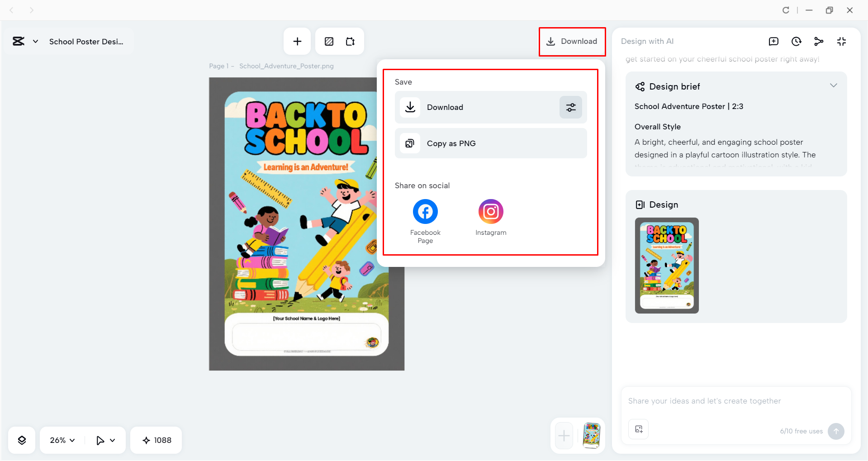Open a new AI chat conversation
Image resolution: width=868 pixels, height=461 pixels.
[x=773, y=41]
